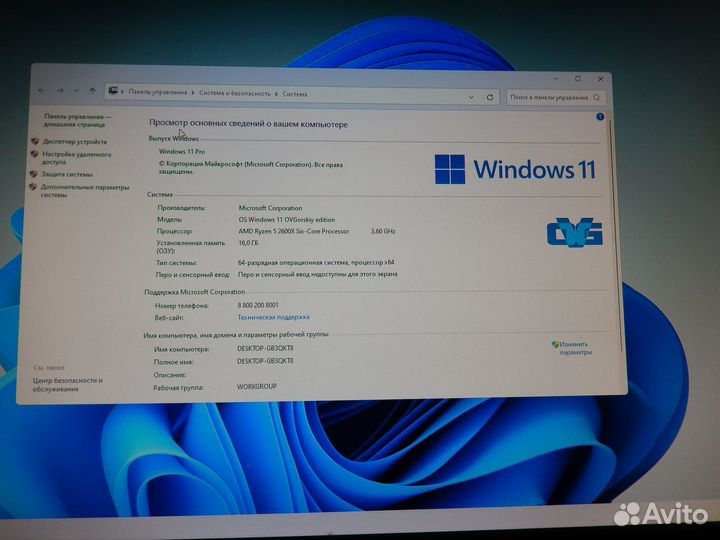
Task: Click shield icon beside 'Защита системы'
Action: click(34, 174)
